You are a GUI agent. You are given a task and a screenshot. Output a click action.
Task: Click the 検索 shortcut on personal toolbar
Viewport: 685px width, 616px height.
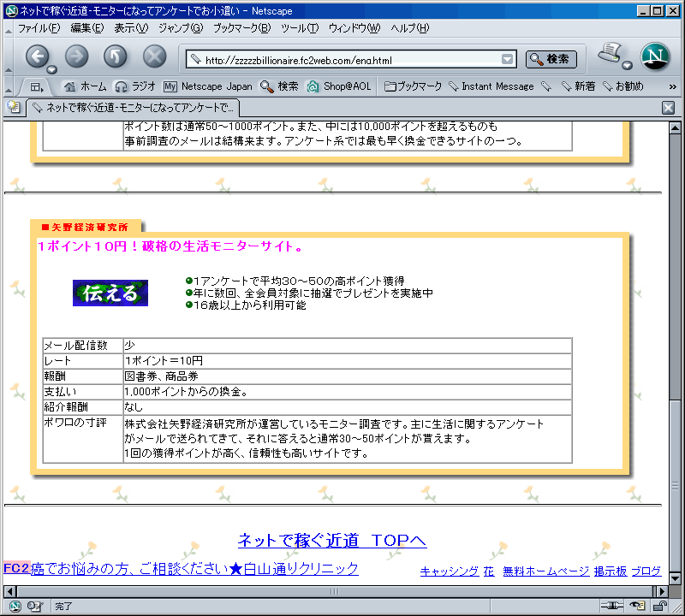tap(279, 86)
